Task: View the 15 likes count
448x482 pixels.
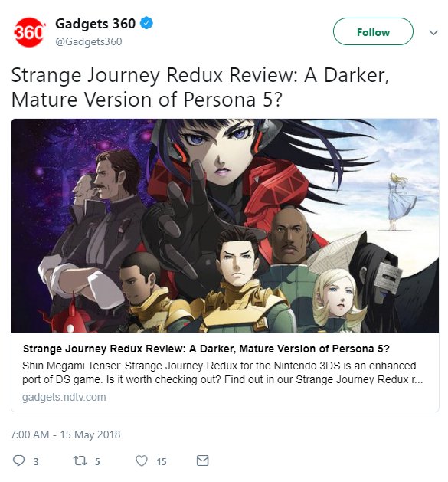Action: 162,461
